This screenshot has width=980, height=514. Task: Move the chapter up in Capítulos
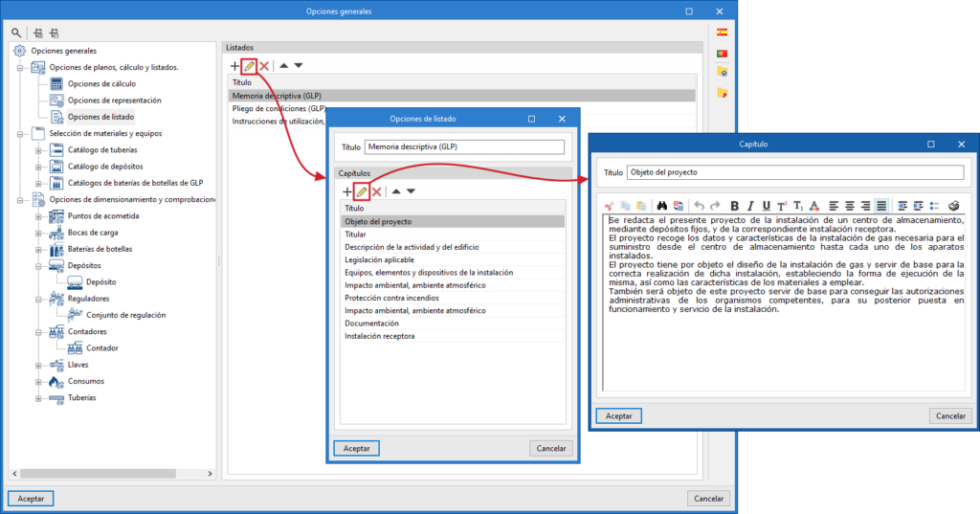[x=396, y=191]
